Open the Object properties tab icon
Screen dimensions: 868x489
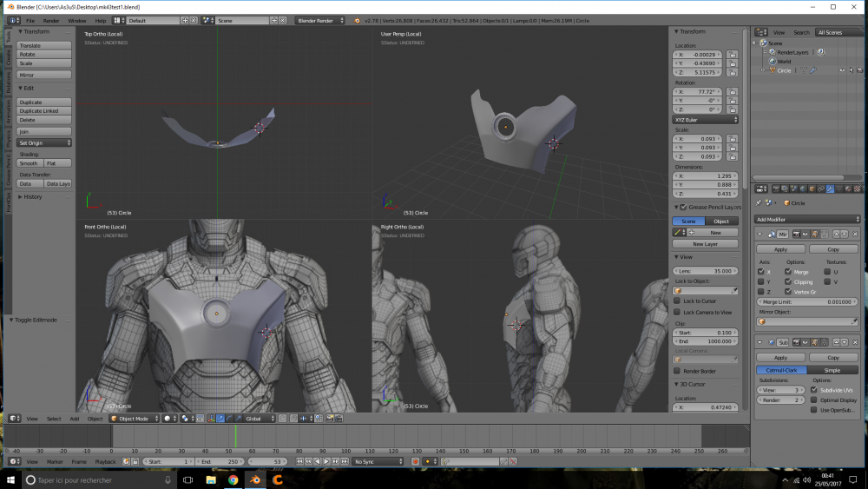(x=812, y=188)
